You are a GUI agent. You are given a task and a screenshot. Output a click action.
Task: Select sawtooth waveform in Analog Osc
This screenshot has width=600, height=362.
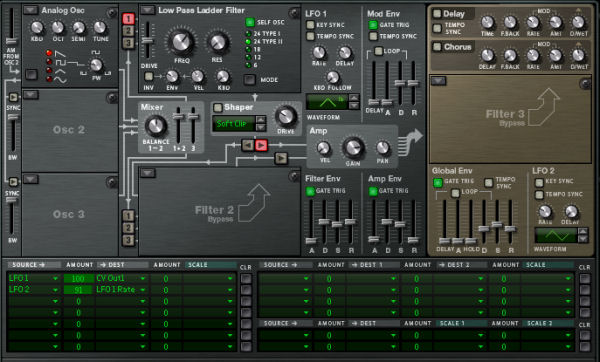click(49, 53)
